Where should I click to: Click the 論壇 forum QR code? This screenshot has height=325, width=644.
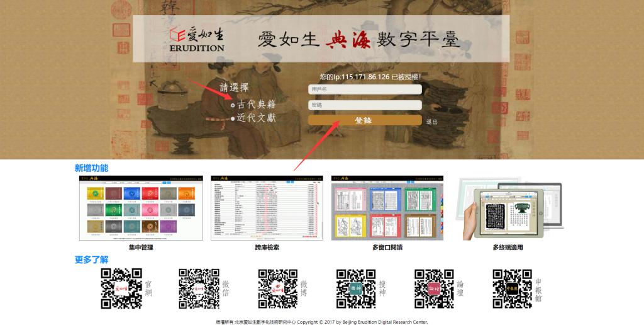click(x=434, y=289)
